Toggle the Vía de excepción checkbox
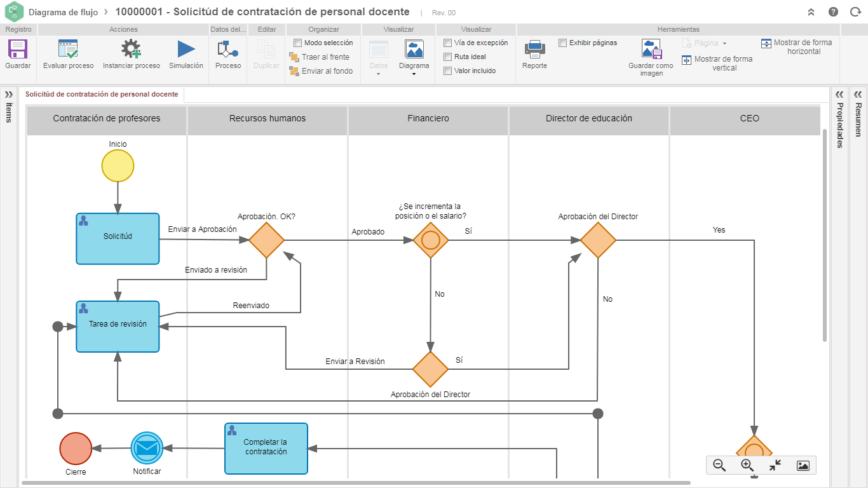Screen dimensions: 868x488 click(x=448, y=43)
